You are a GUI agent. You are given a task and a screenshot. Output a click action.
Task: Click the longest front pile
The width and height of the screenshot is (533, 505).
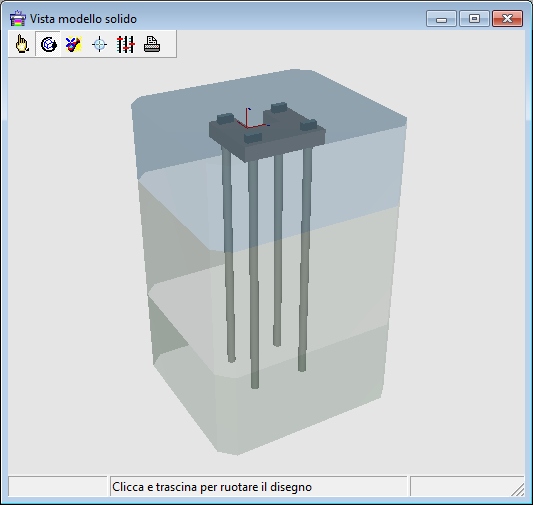(254, 272)
